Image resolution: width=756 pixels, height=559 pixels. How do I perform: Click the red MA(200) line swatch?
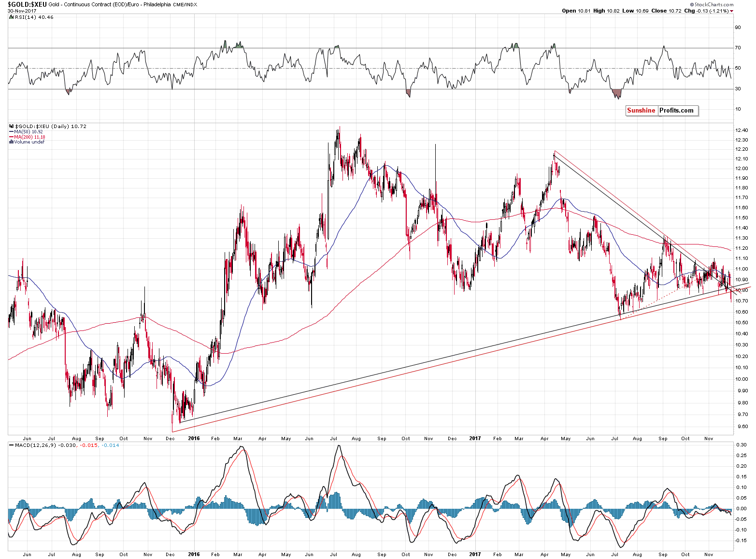pos(11,137)
